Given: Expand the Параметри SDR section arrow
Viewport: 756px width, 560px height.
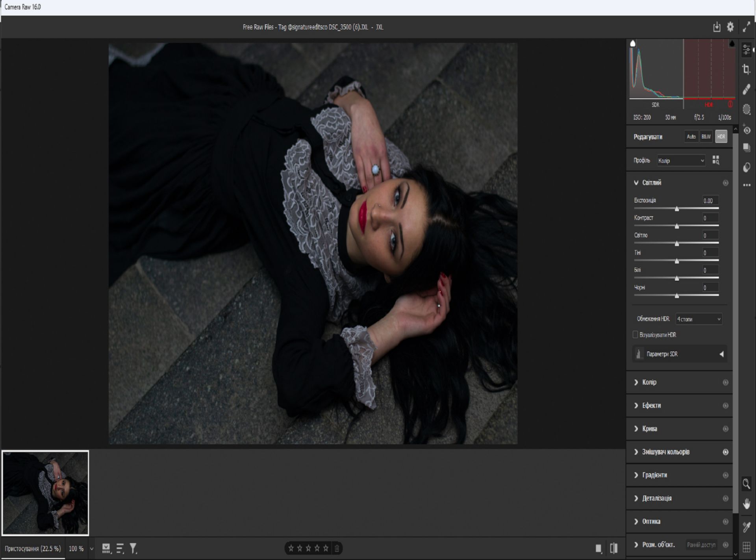Looking at the screenshot, I should pos(721,354).
